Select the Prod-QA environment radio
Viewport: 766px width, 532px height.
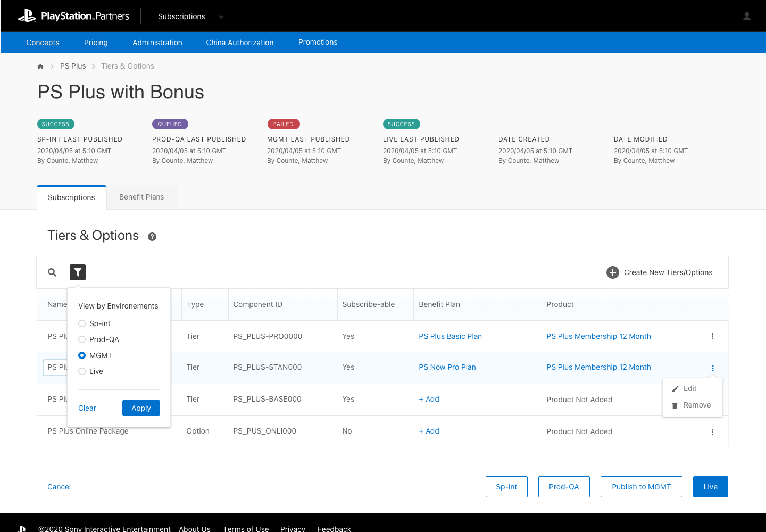coord(82,339)
